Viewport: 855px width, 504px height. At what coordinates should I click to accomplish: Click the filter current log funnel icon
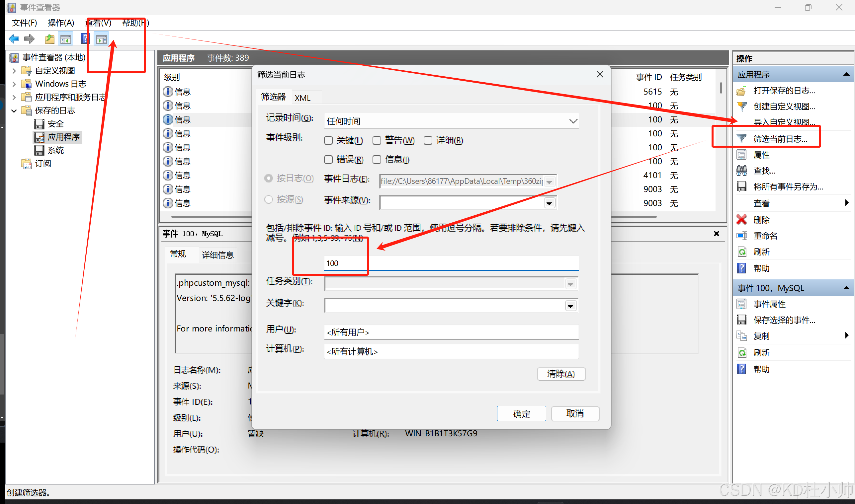(x=741, y=139)
